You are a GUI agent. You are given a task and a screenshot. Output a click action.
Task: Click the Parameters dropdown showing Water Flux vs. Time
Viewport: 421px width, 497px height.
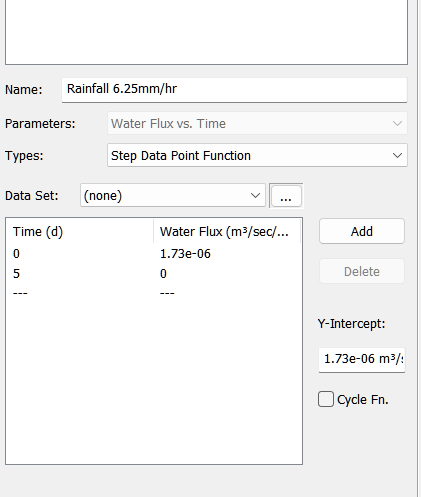(257, 124)
